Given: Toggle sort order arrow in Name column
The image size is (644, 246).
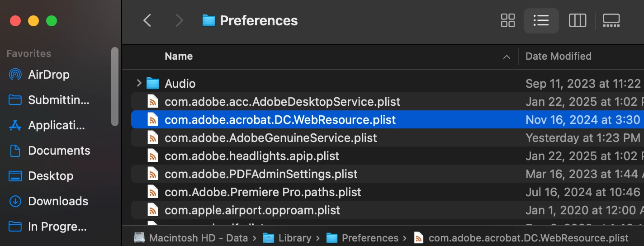Looking at the screenshot, I should click(507, 57).
